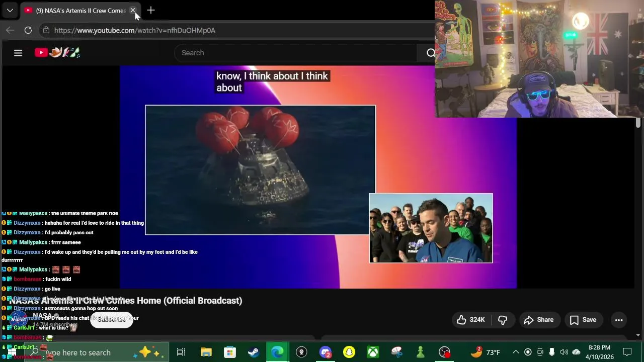The image size is (644, 362).
Task: Subscribe to the NASA channel
Action: (x=111, y=319)
